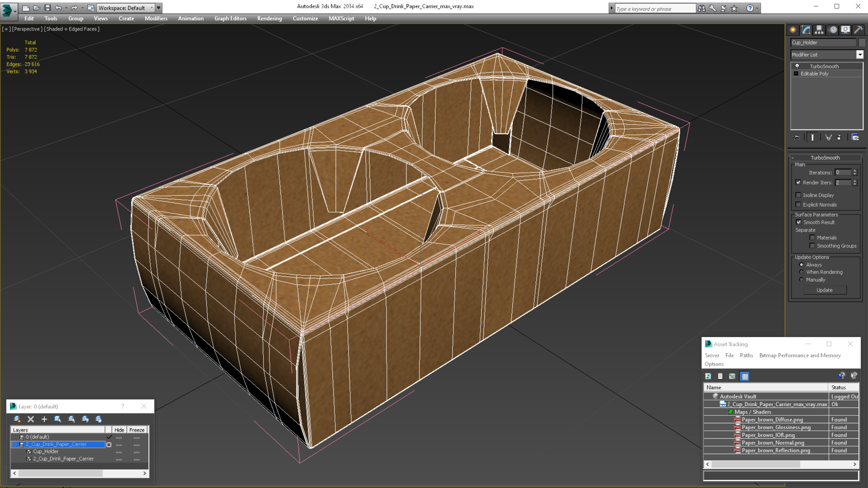Toggle Smooth Result checkbox

point(799,222)
